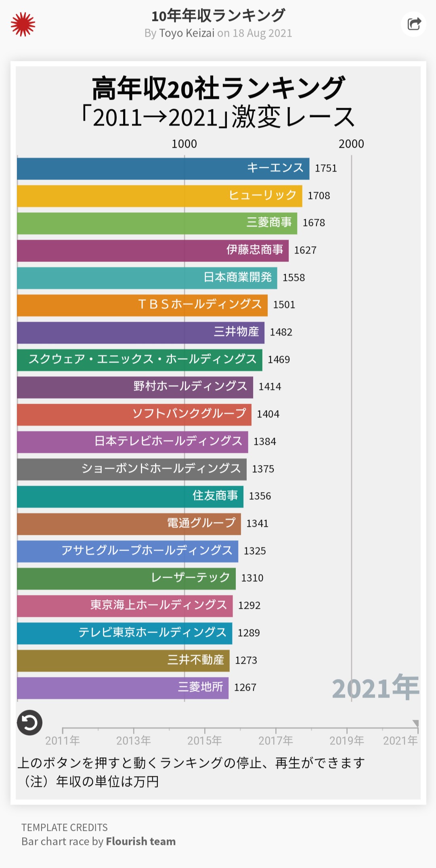Open the Flourish team credits link
This screenshot has width=436, height=868.
click(x=140, y=841)
